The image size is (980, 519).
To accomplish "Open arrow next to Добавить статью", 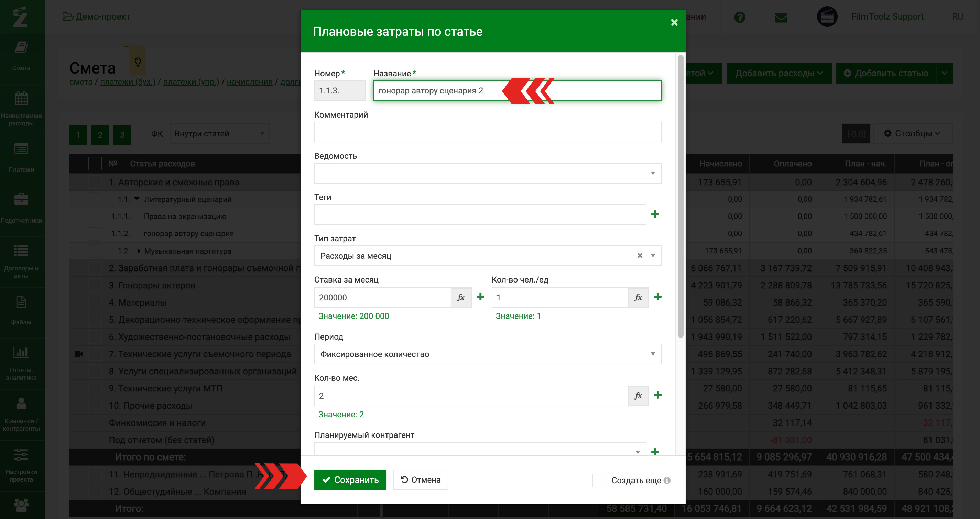I will tap(945, 74).
